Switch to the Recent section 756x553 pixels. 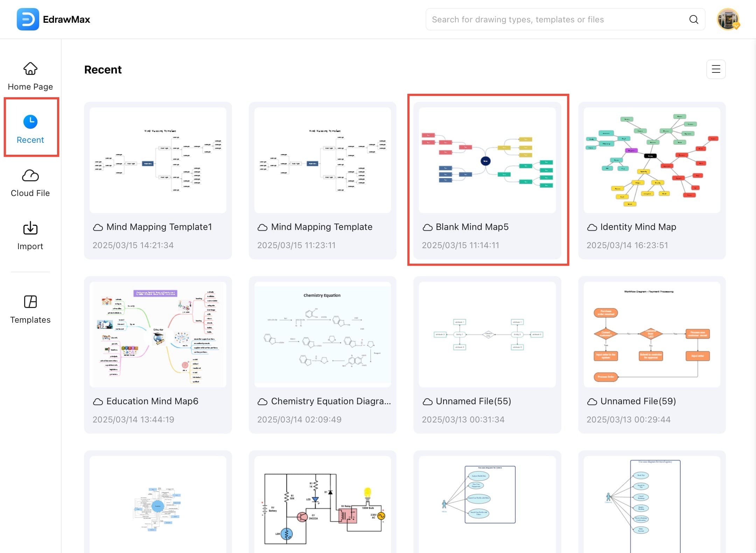[30, 140]
